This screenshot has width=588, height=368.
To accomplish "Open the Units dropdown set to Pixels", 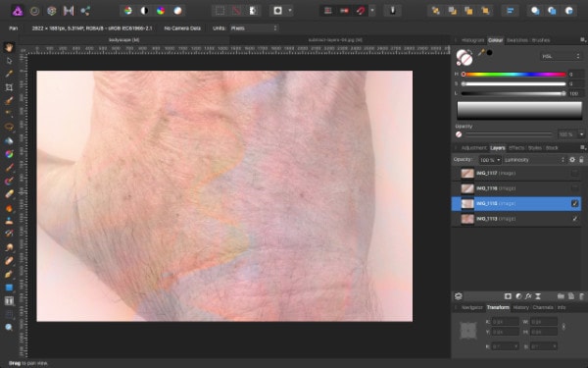I will click(x=254, y=28).
